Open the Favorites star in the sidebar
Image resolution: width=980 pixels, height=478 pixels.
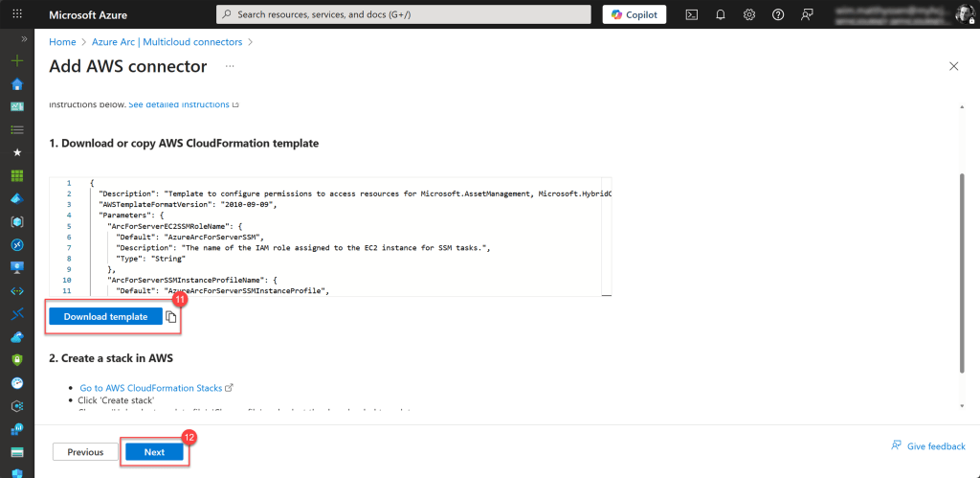[x=16, y=152]
